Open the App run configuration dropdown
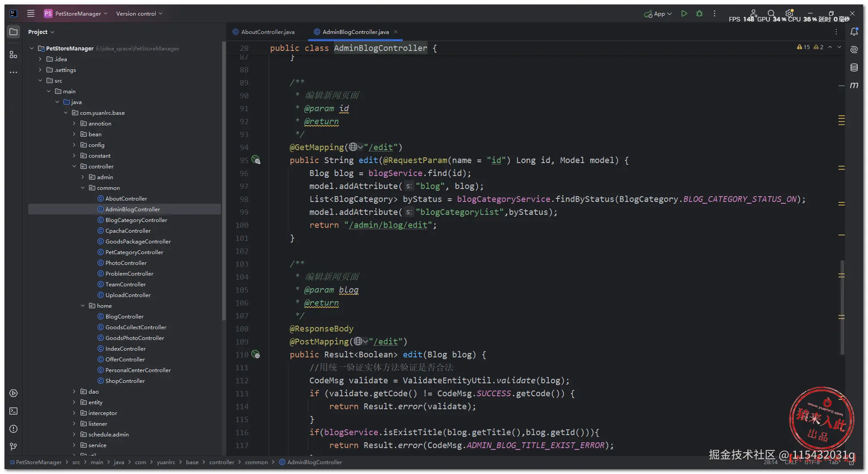Image resolution: width=868 pixels, height=474 pixels. pos(658,13)
